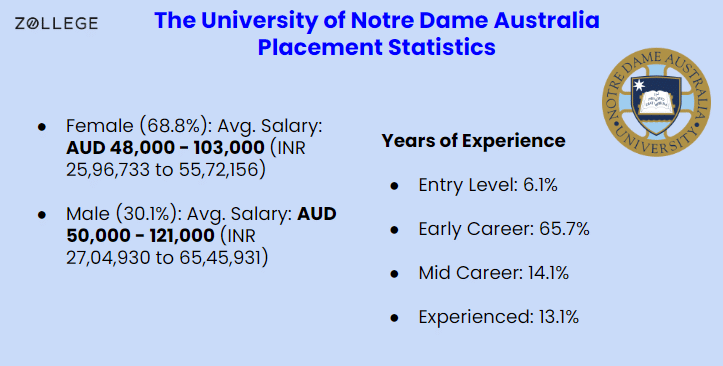The height and width of the screenshot is (366, 723).
Task: Click the 'Placement Statistics' heading line
Action: click(377, 47)
